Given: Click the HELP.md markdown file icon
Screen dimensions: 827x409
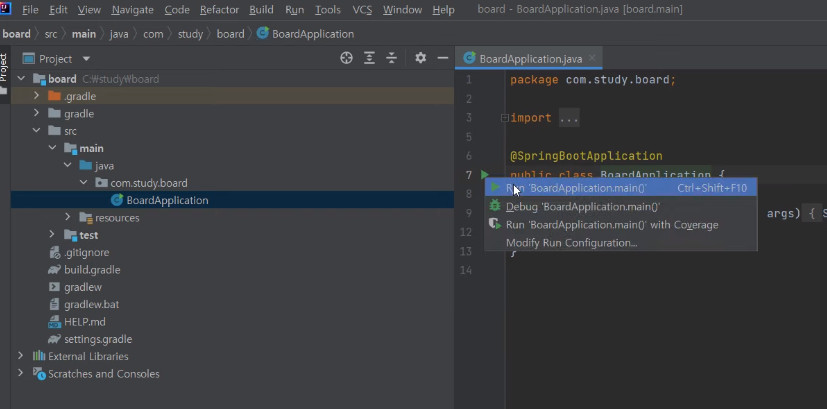Looking at the screenshot, I should tap(54, 321).
